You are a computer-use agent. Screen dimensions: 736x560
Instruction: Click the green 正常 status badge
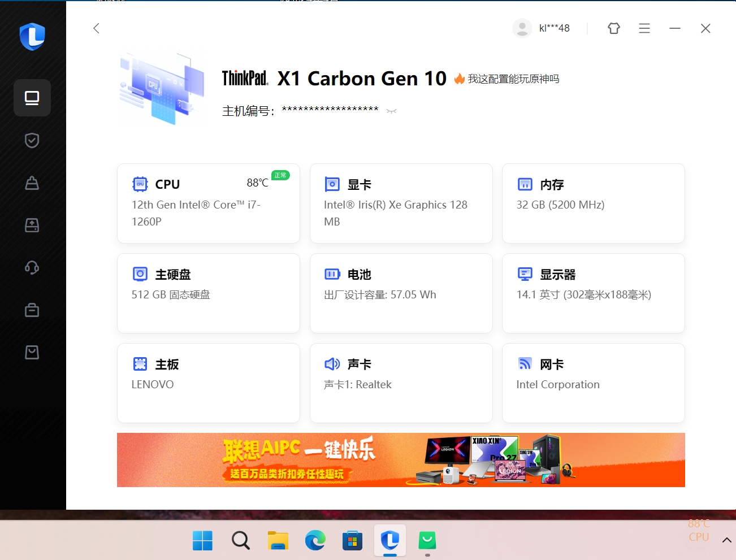[x=280, y=175]
